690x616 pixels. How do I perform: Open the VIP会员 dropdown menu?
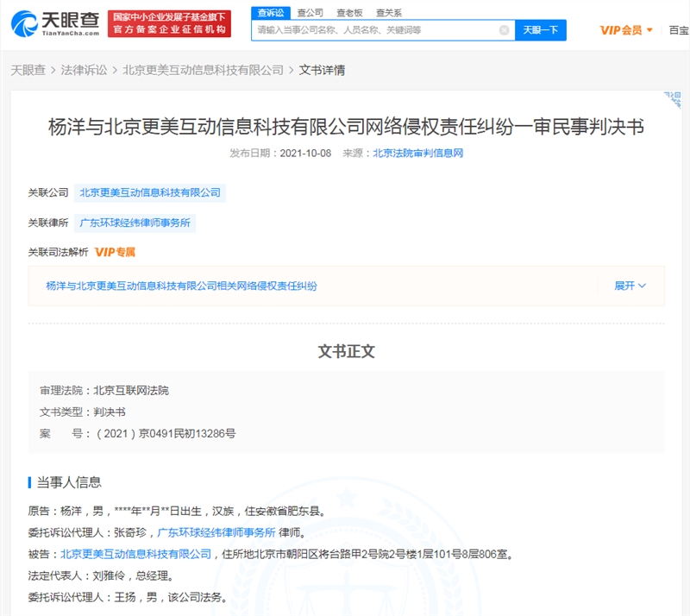626,30
